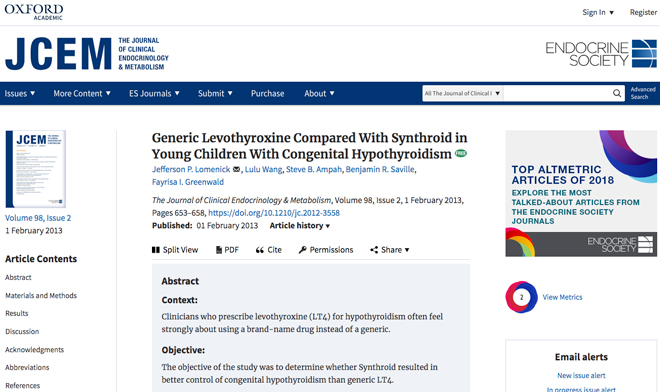
Task: Click the Article Contents heading
Action: [x=41, y=259]
